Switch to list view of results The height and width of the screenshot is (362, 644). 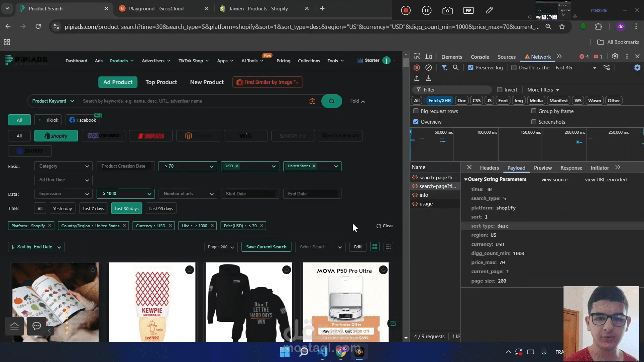[x=388, y=247]
